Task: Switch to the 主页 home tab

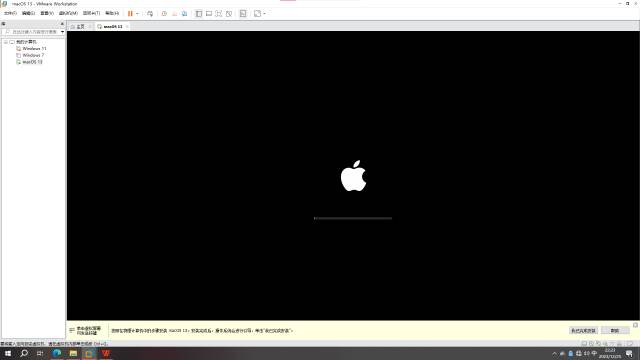Action: tap(80, 27)
